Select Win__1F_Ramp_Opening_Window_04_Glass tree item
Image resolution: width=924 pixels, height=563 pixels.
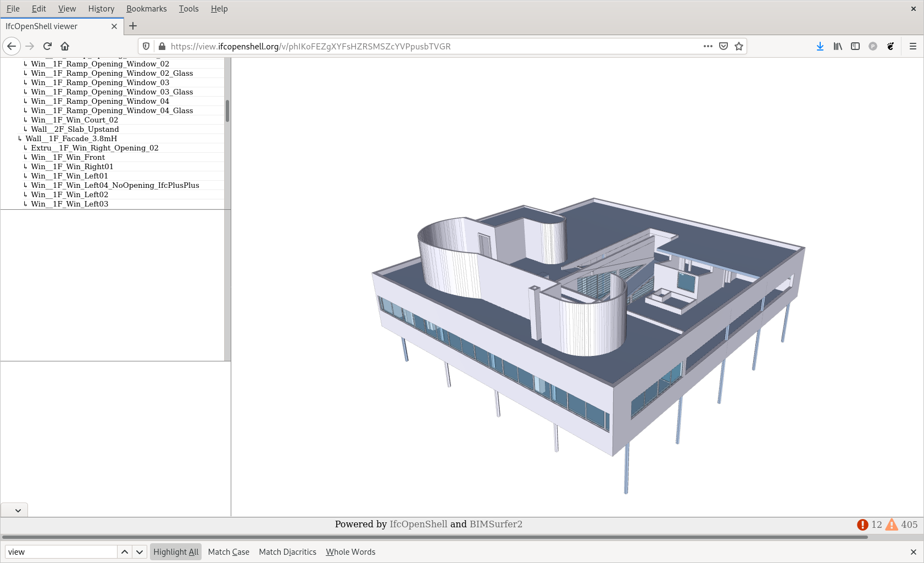click(112, 110)
